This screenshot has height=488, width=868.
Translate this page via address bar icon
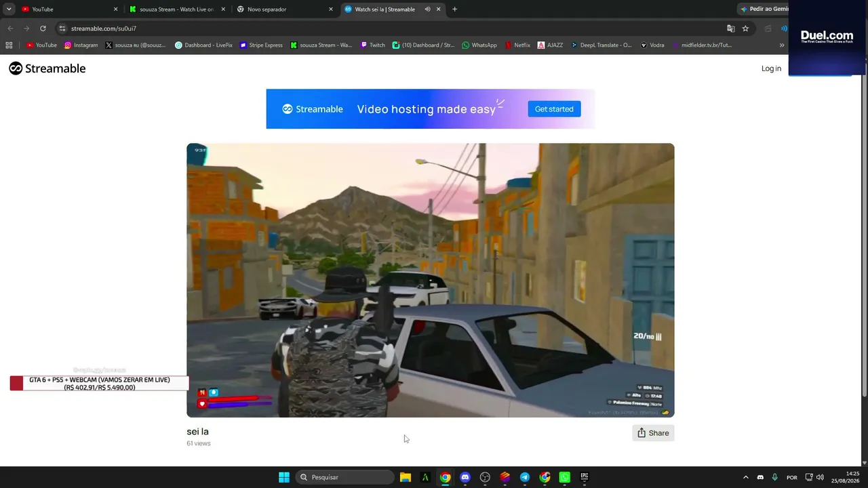pyautogui.click(x=731, y=28)
